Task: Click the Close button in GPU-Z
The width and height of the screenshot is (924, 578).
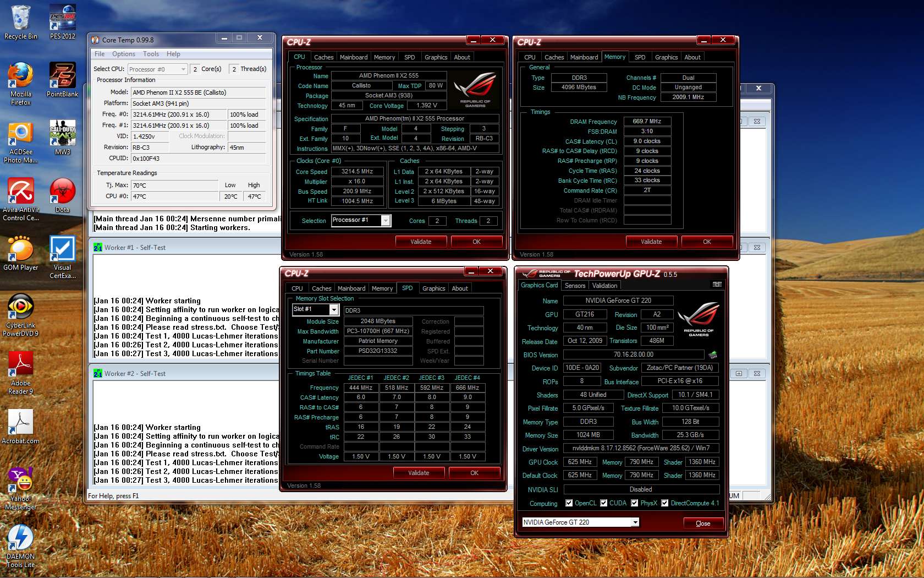Action: point(703,524)
